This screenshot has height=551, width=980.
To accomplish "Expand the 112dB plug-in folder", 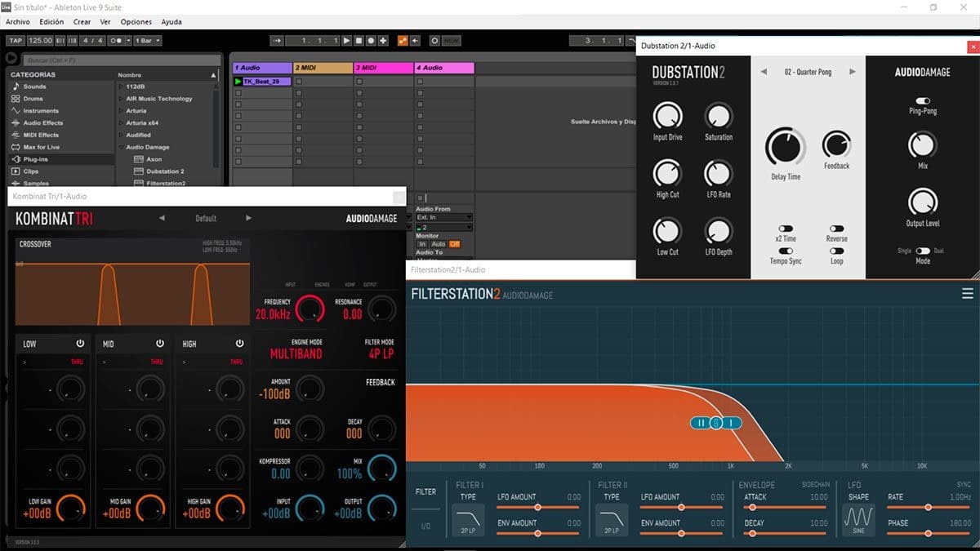I will pos(122,87).
